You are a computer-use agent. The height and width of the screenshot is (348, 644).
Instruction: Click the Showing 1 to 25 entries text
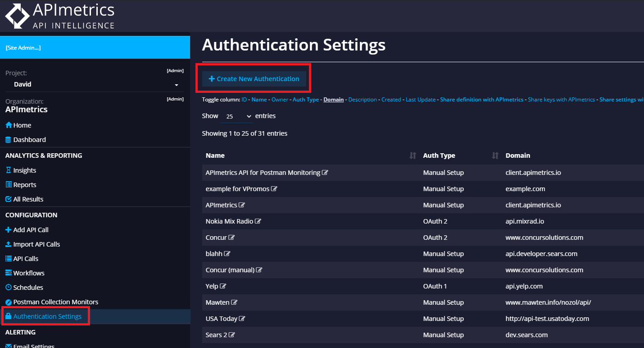(245, 133)
